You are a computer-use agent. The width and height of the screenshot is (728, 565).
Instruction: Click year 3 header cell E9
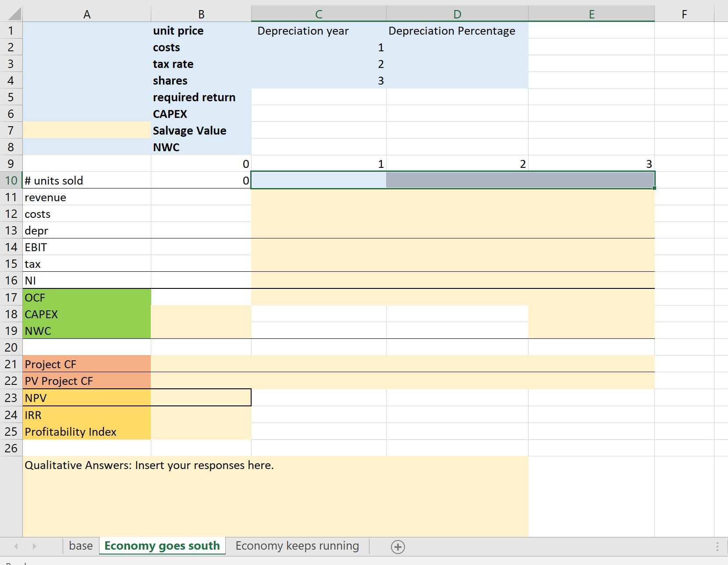(x=591, y=164)
